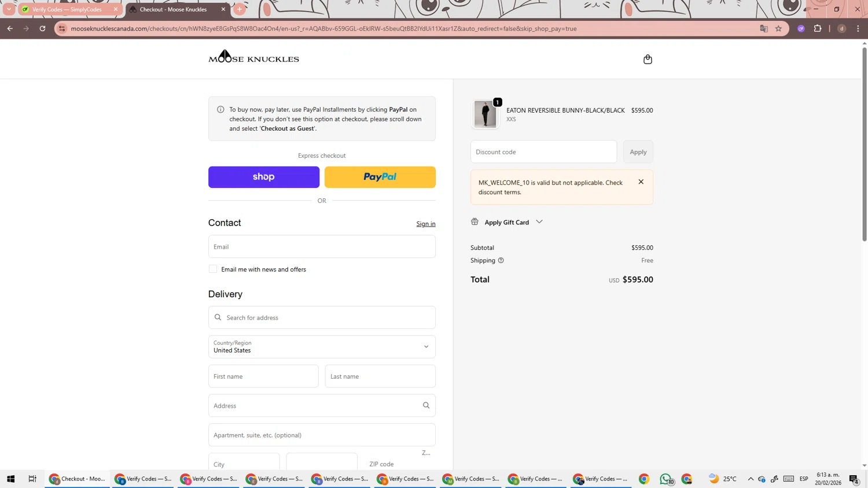
Task: View site information icon in address bar
Action: (62, 28)
